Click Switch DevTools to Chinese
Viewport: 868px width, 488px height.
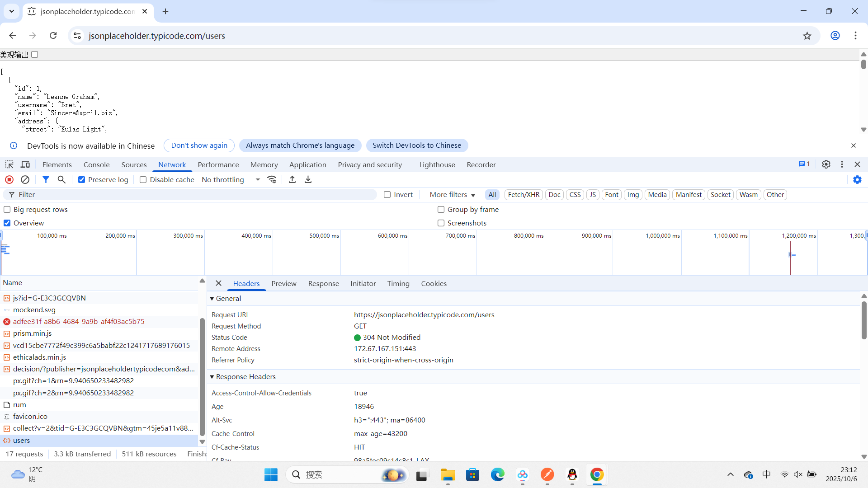416,145
